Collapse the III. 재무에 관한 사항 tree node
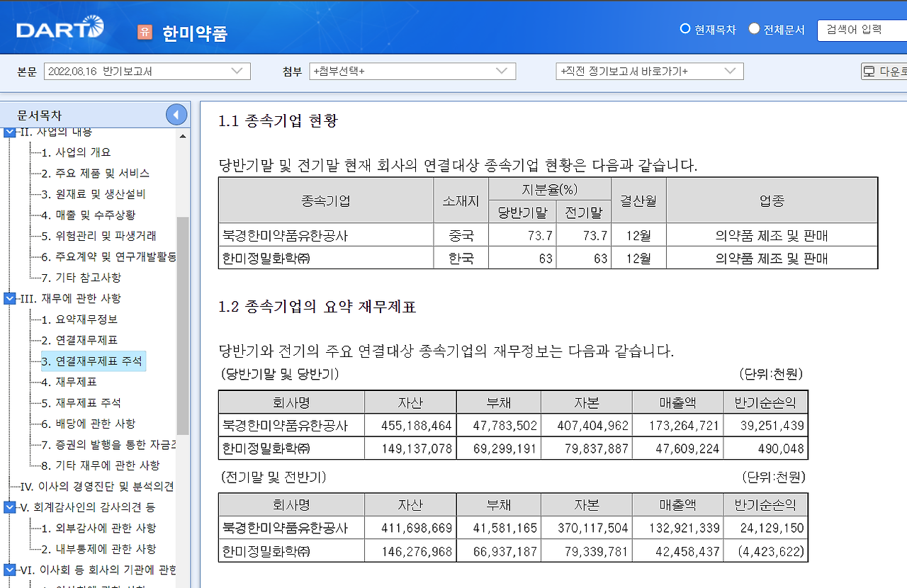The width and height of the screenshot is (907, 588). point(10,298)
